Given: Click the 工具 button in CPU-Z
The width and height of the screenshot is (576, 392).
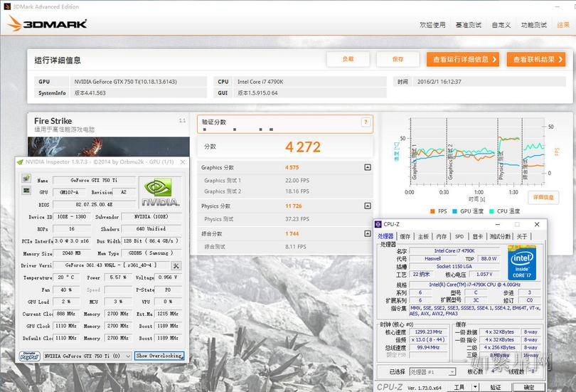Looking at the screenshot, I should tap(459, 387).
